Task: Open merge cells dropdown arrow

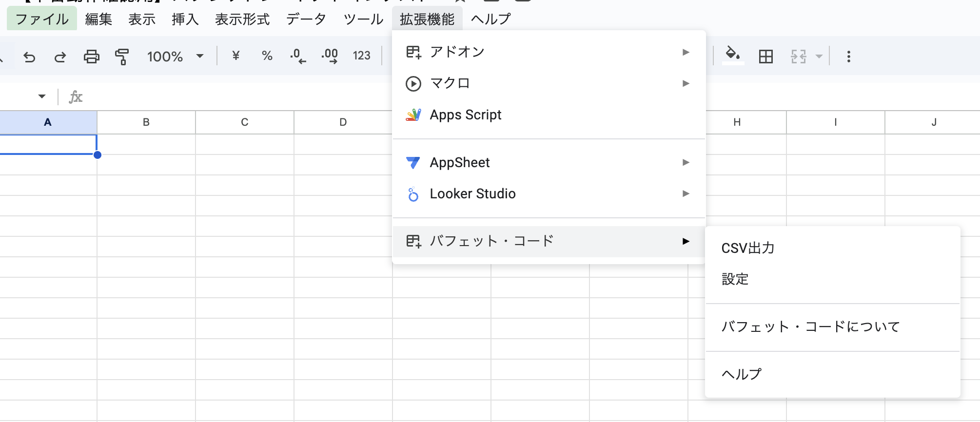Action: (819, 57)
